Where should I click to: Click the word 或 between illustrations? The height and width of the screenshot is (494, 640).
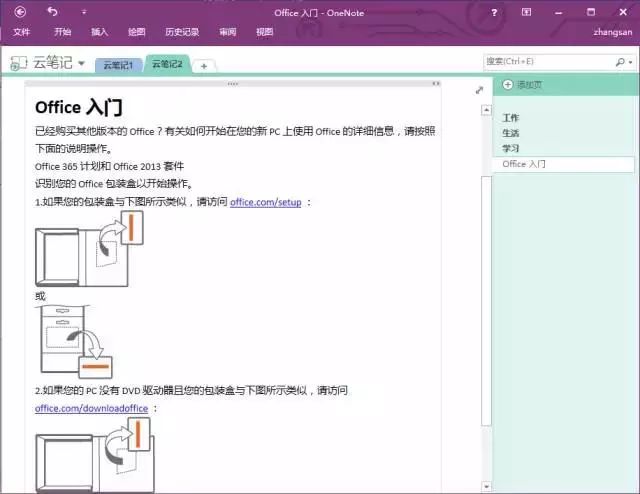(40, 296)
